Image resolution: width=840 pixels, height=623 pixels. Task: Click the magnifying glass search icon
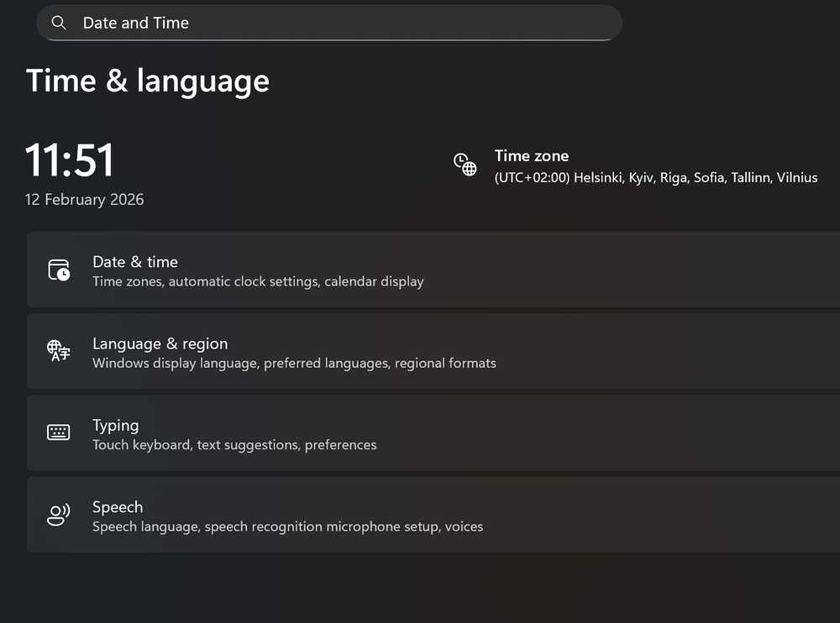point(59,23)
